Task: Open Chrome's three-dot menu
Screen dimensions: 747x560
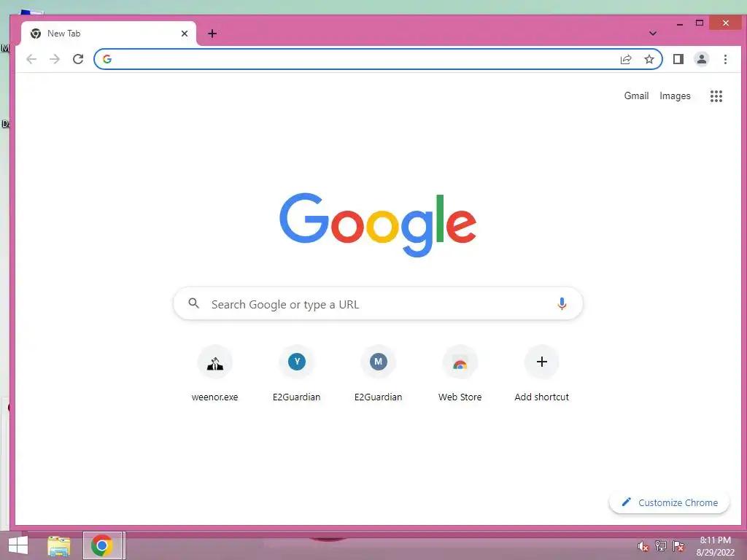Action: pyautogui.click(x=725, y=59)
